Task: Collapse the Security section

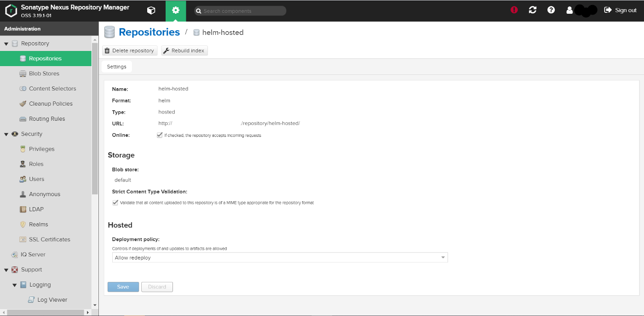Action: point(6,134)
